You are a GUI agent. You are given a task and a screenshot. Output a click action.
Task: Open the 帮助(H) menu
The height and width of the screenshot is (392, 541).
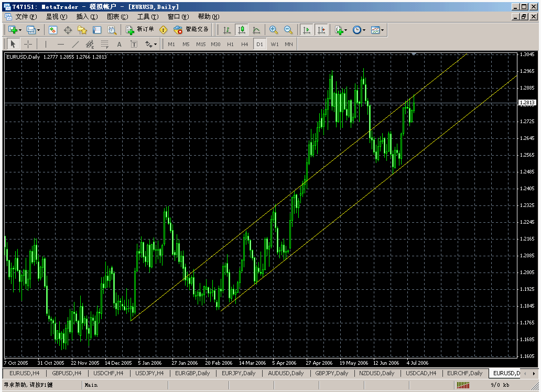click(x=209, y=17)
